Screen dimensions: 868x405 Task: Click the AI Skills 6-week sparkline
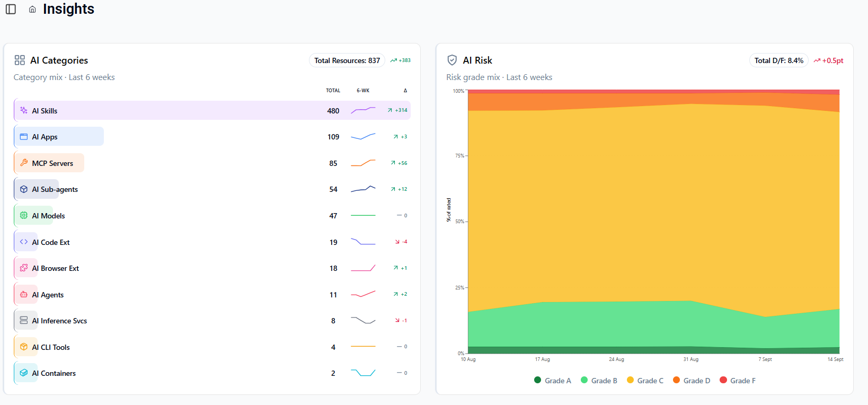coord(363,110)
